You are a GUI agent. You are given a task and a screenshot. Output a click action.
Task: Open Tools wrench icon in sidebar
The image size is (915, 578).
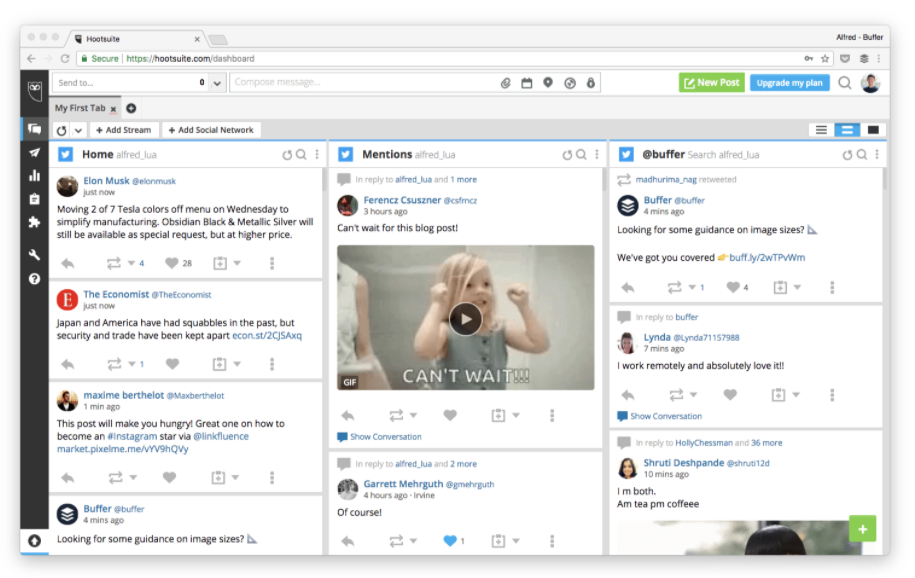[34, 255]
